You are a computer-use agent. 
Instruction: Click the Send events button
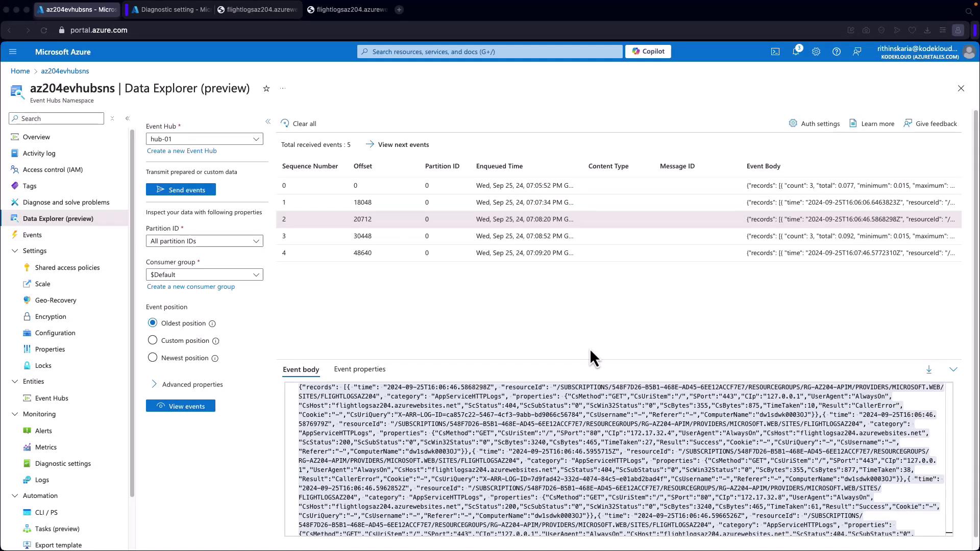[x=181, y=190]
